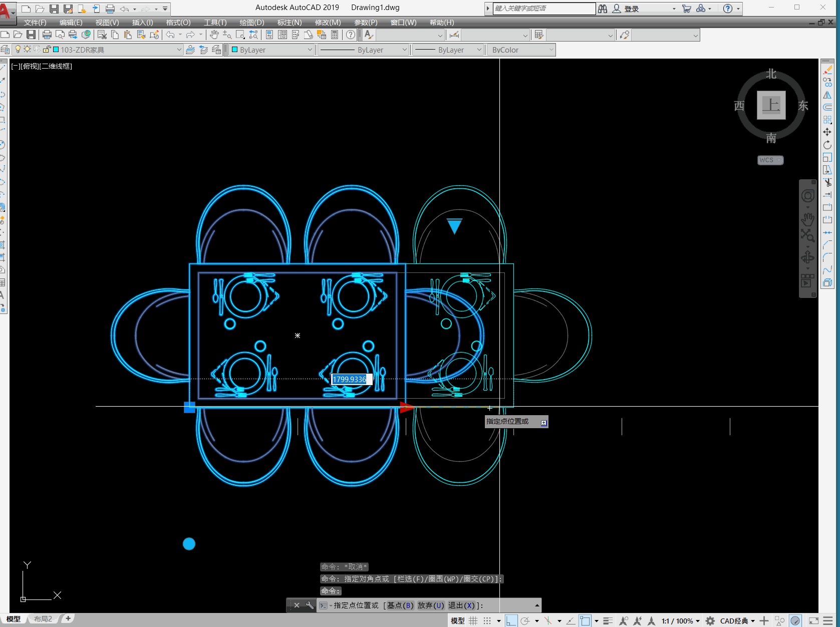
Task: Open the 绘图(D) menu
Action: click(251, 23)
